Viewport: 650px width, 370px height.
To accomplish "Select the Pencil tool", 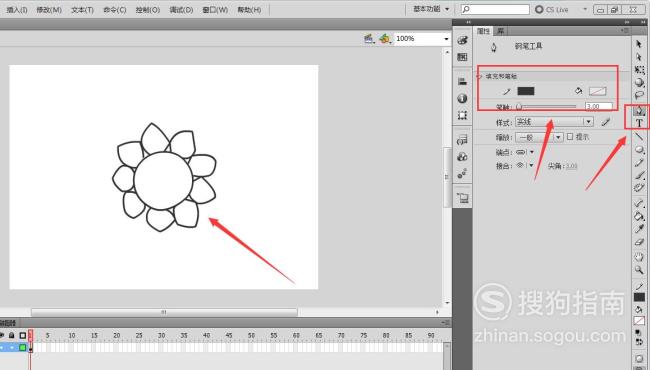I will (x=639, y=162).
